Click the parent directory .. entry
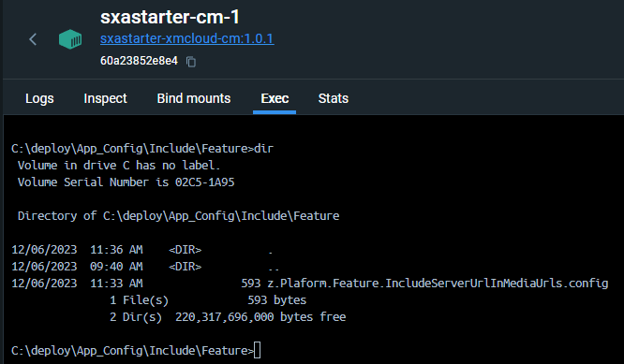Screen dimensions: 624x364 (274, 267)
